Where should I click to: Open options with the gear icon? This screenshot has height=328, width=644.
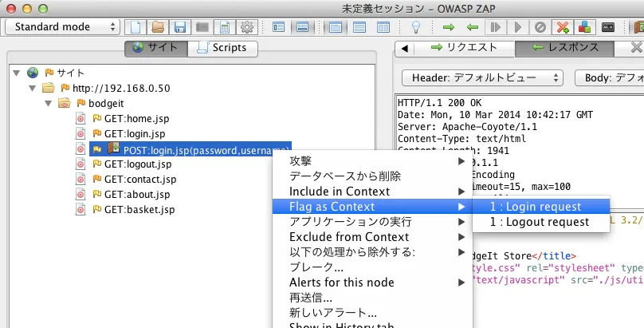tap(246, 27)
